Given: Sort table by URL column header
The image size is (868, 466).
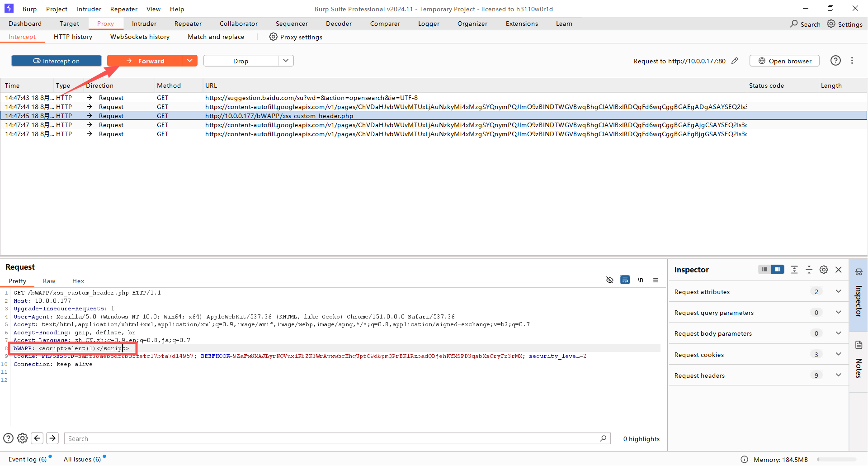Looking at the screenshot, I should point(475,86).
